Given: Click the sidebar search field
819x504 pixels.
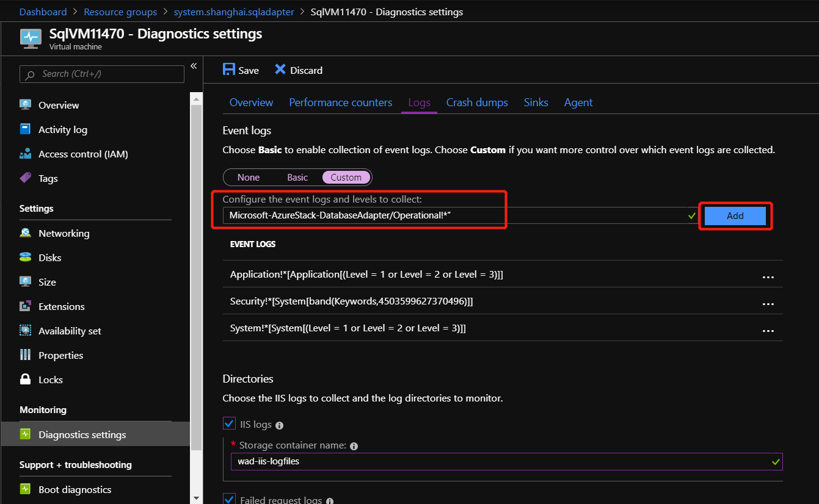Looking at the screenshot, I should tap(101, 74).
